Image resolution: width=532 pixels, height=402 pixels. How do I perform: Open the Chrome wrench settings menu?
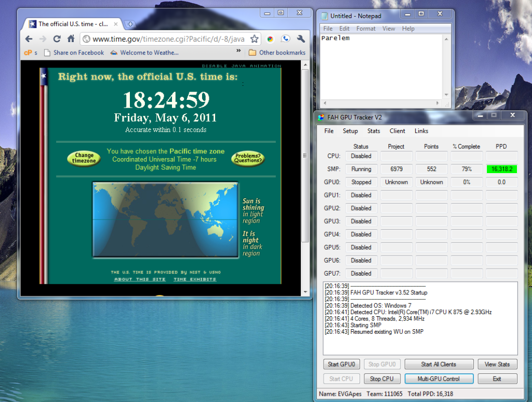pyautogui.click(x=300, y=39)
